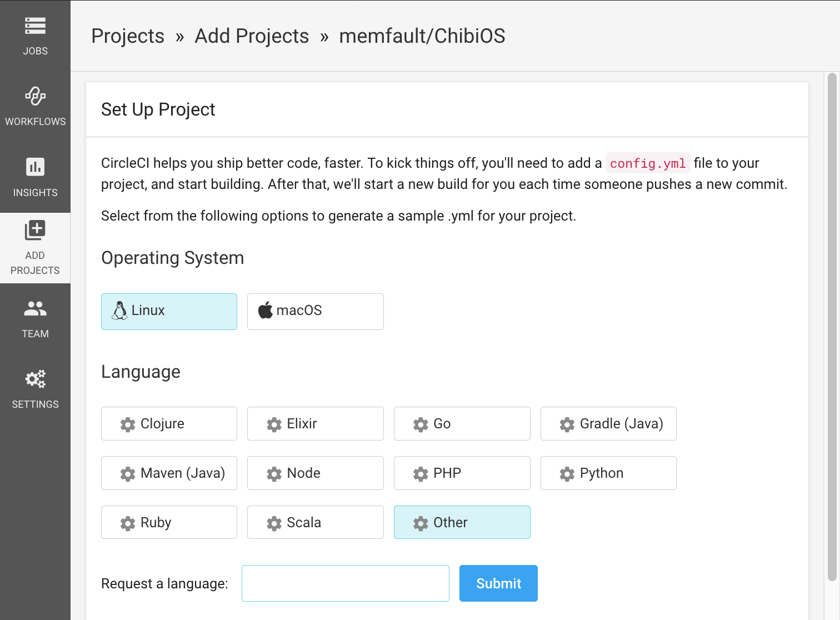Click the Add Projects sidebar icon

(35, 231)
